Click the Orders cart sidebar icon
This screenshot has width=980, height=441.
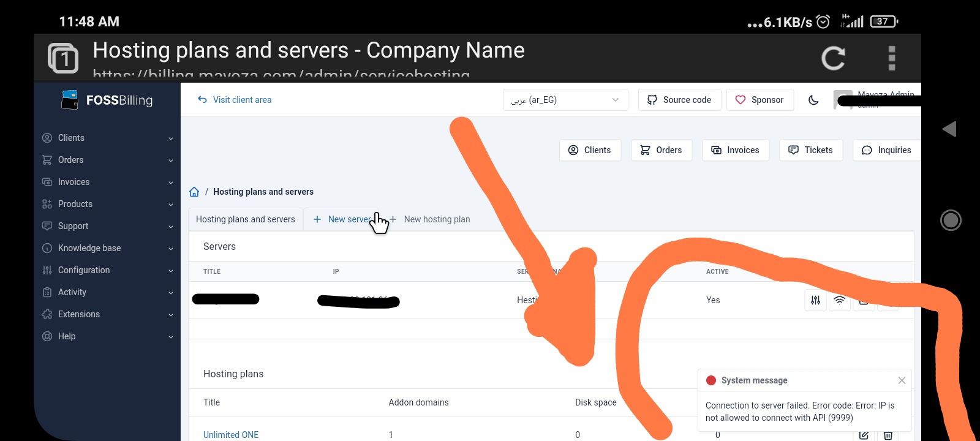(x=47, y=160)
